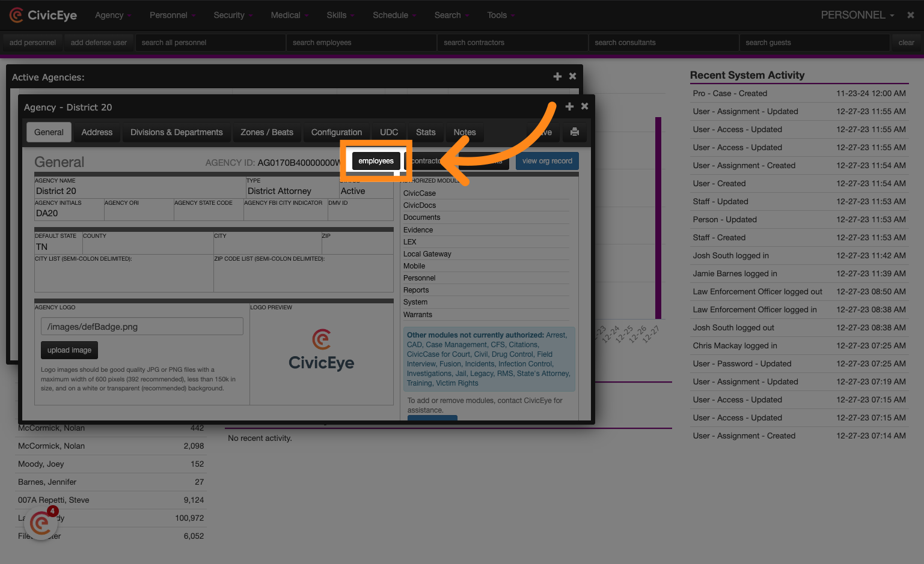
Task: Select Moody, Joey row in list
Action: tap(111, 464)
